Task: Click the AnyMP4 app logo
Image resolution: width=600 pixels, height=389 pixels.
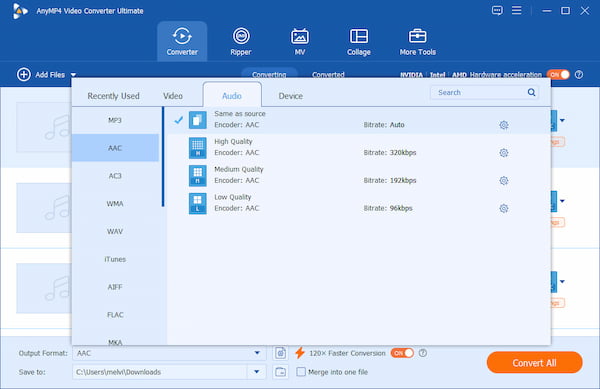Action: pyautogui.click(x=20, y=11)
